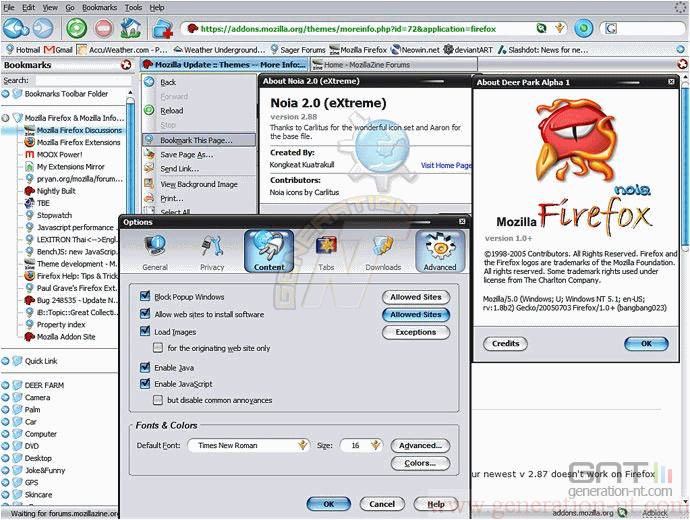Reload page with green toolbar icon
This screenshot has height=520, width=690.
[77, 29]
